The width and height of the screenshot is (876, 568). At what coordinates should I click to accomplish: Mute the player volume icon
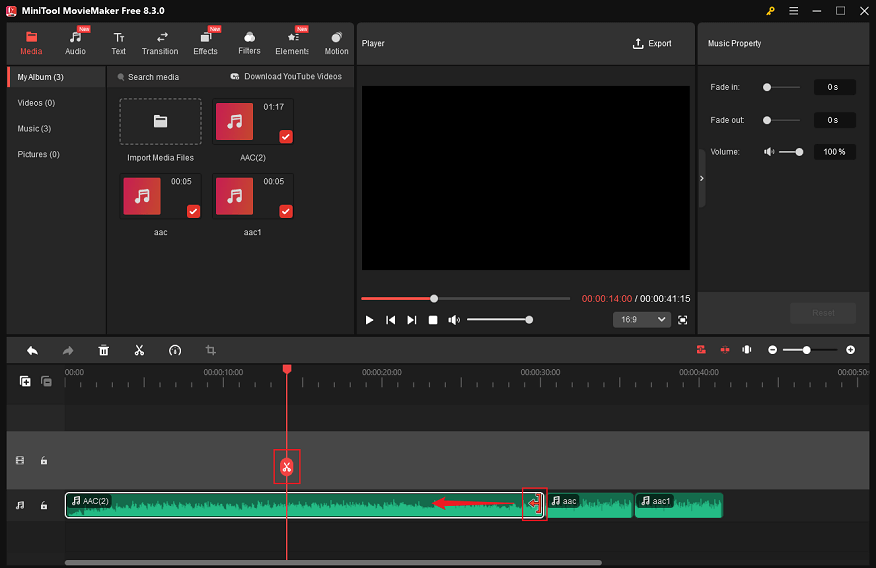pos(454,320)
